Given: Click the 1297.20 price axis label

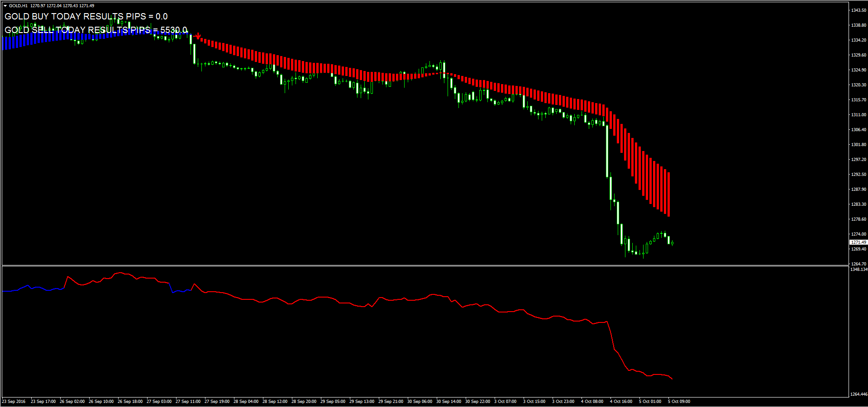Looking at the screenshot, I should 858,160.
